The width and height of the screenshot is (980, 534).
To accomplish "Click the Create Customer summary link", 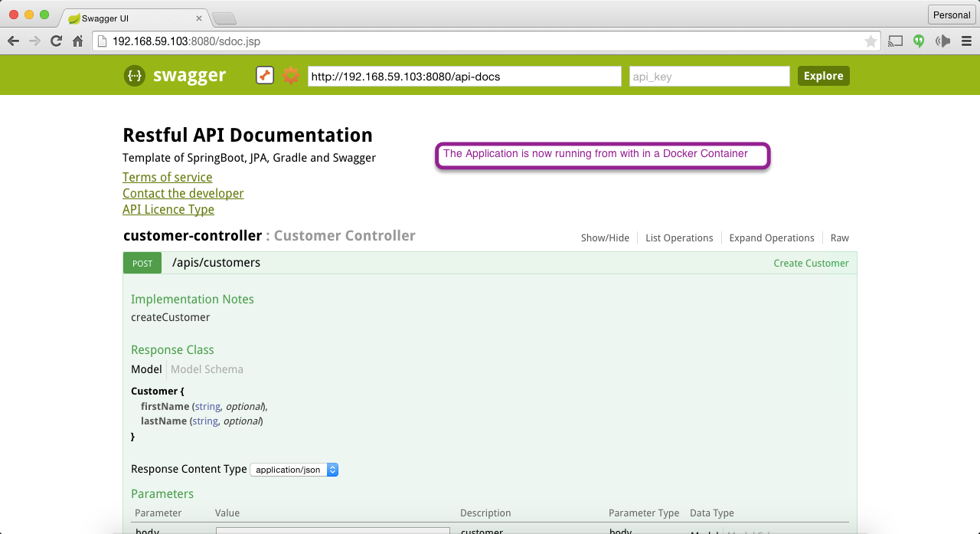I will point(811,263).
